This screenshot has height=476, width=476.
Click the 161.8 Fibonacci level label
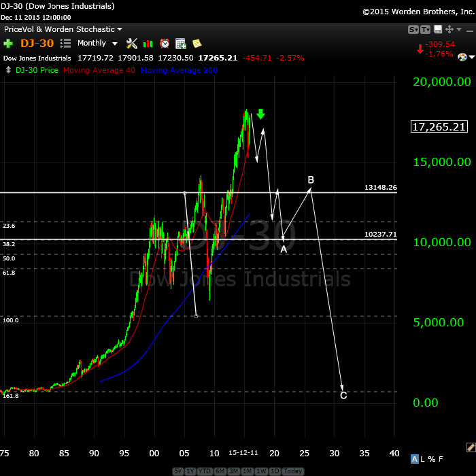[11, 396]
